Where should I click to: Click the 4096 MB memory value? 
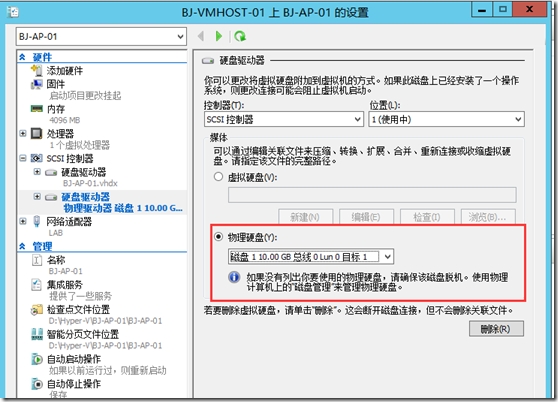tap(65, 120)
